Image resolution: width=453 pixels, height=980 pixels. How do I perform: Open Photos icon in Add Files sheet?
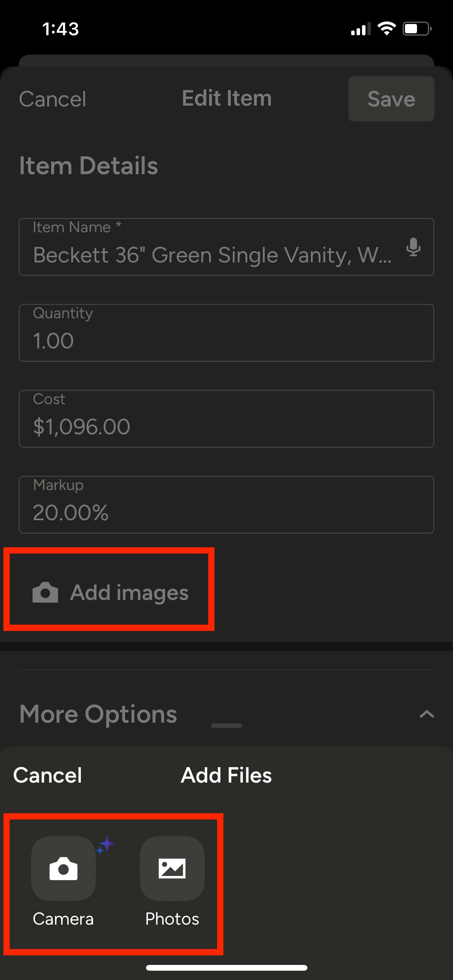172,868
